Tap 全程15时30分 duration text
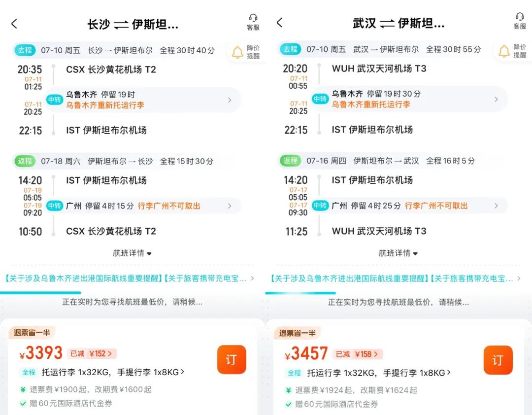Image resolution: width=532 pixels, height=415 pixels. [187, 161]
